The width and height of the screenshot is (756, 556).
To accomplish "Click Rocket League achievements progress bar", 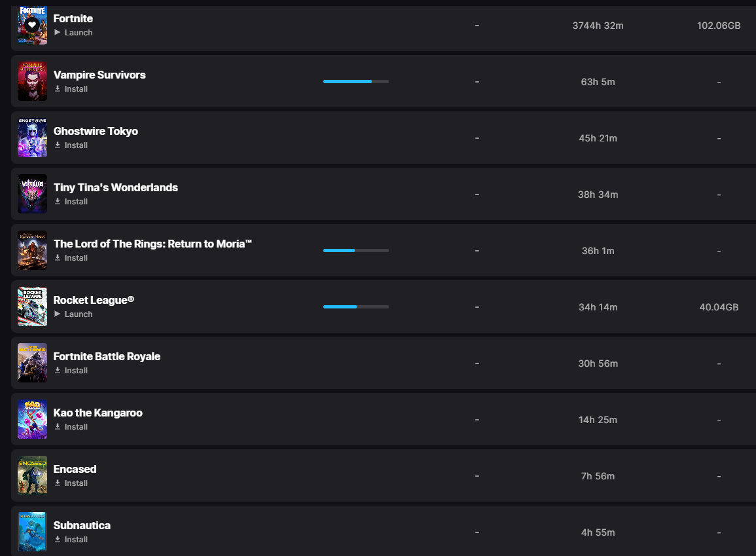I will (356, 306).
